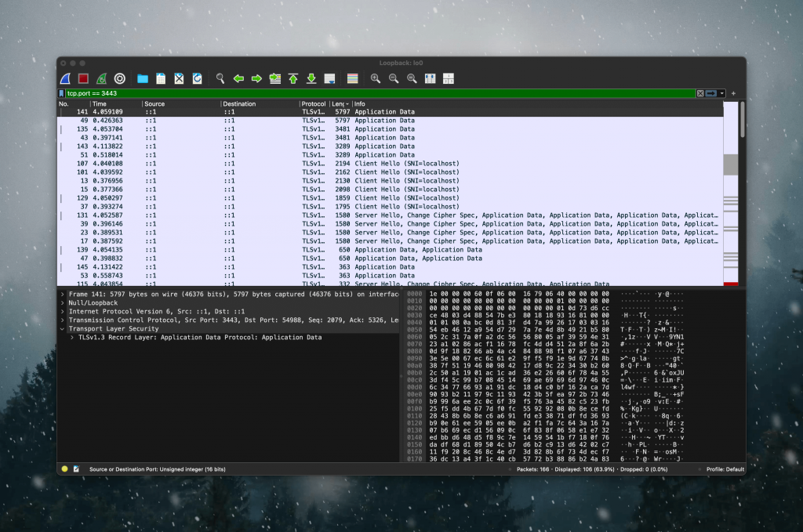
Task: Click the tcp.port display filter field
Action: click(380, 93)
